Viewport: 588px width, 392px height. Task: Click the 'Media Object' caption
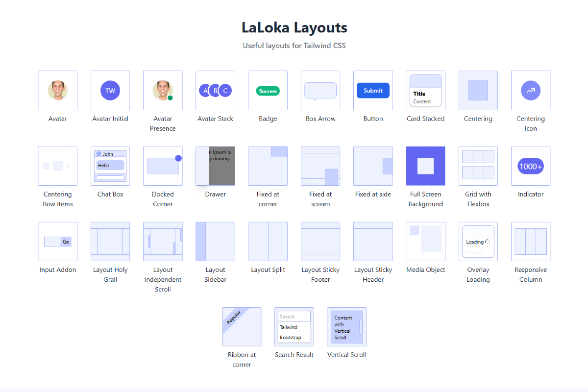pyautogui.click(x=425, y=269)
